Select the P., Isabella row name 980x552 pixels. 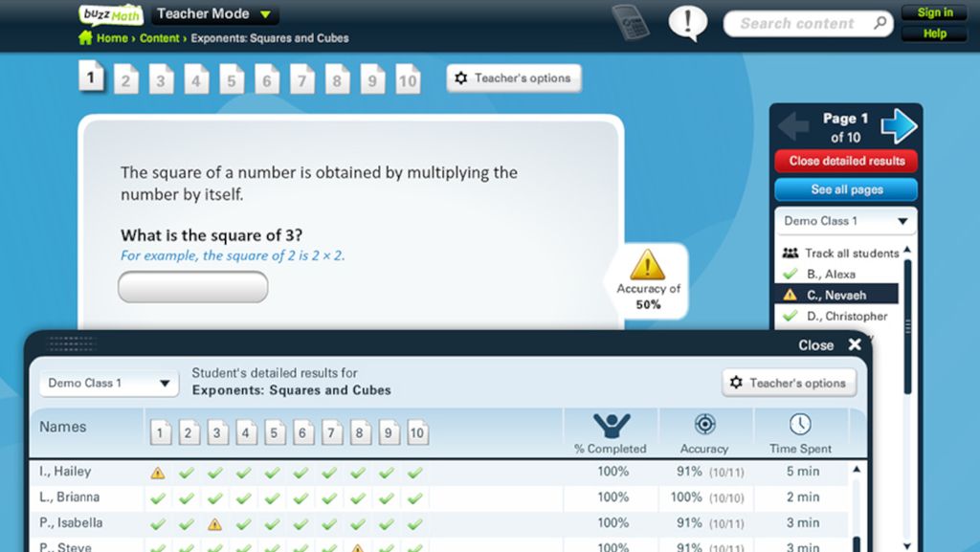click(71, 522)
